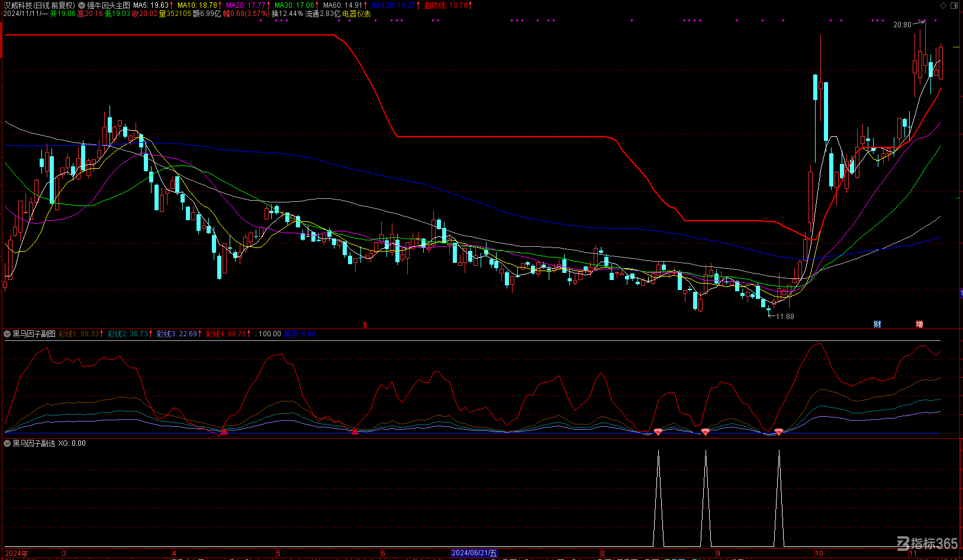Click the 增 info marker on the price chart
Image resolution: width=963 pixels, height=560 pixels.
click(x=919, y=324)
